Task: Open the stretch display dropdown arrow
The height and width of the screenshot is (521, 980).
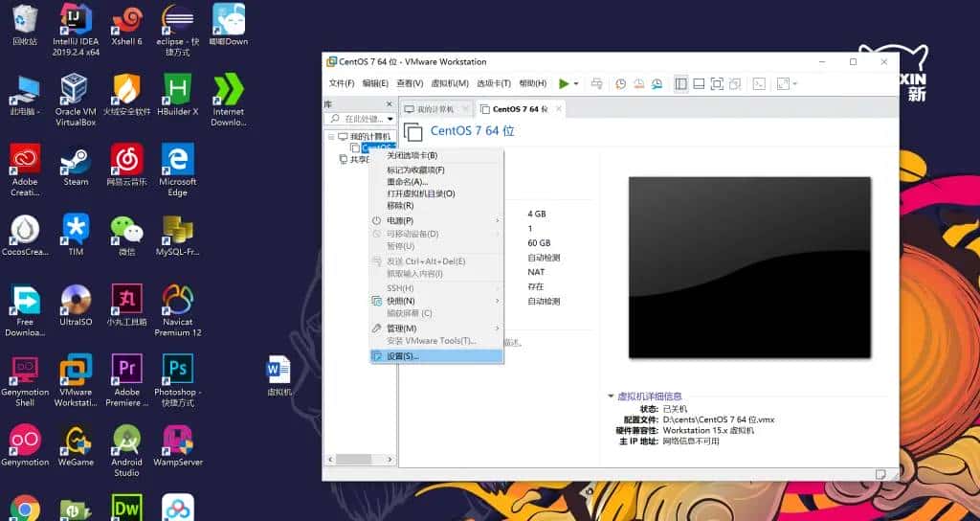Action: point(795,84)
